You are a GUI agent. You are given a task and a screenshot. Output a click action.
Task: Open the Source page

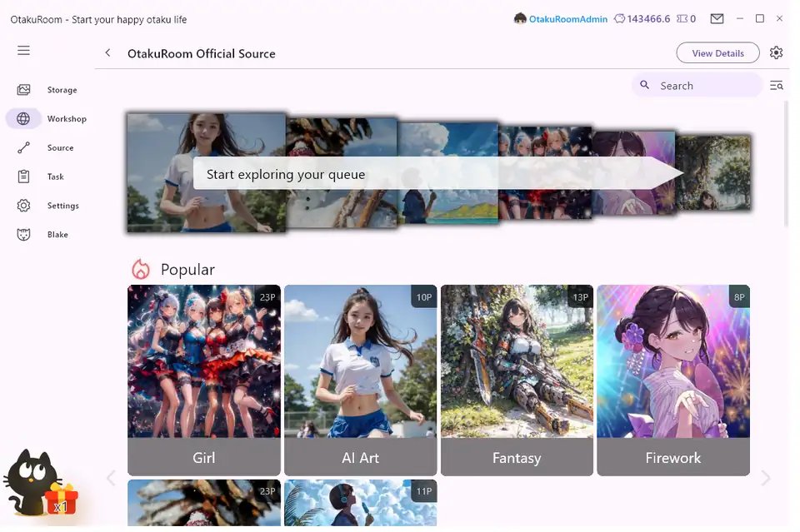point(23,148)
